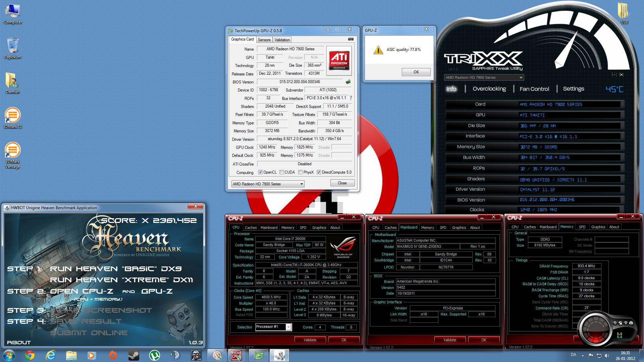Screen dimensions: 644x362
Task: Click OK in the CPU-Z Mainboard window
Action: [484, 340]
